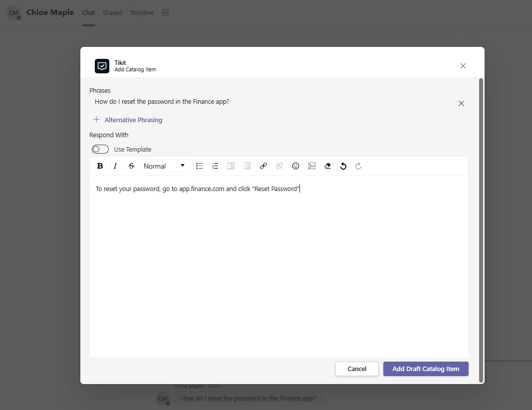Click Add Draft Catalog Item
This screenshot has height=410, width=532.
pyautogui.click(x=426, y=369)
